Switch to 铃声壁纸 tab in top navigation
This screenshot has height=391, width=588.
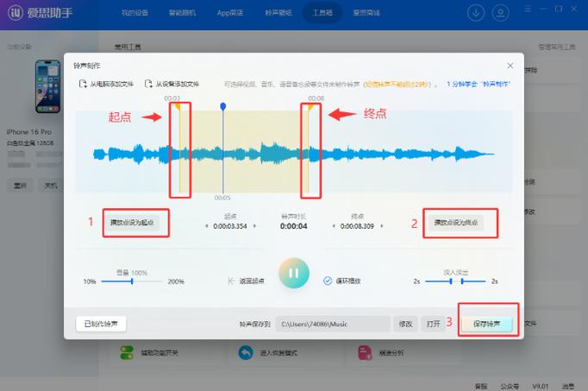pos(278,13)
